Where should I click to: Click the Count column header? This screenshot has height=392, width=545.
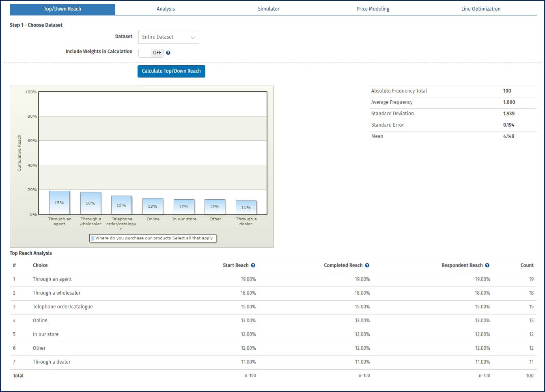pos(527,265)
